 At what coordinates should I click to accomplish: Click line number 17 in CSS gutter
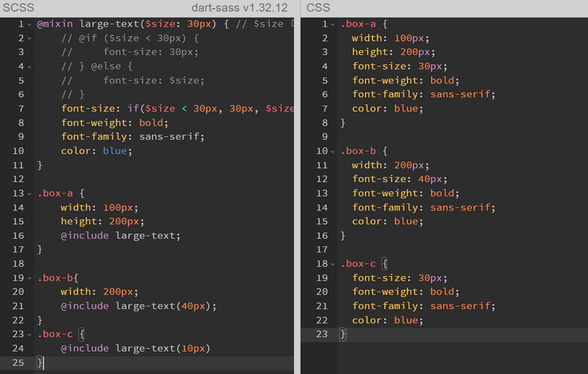point(322,249)
